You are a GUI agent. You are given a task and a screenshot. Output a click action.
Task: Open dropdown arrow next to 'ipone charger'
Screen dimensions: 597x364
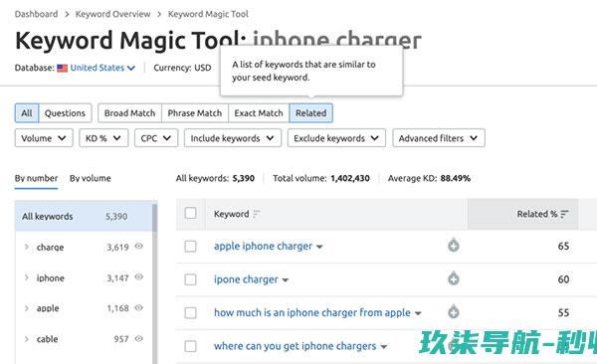[286, 280]
